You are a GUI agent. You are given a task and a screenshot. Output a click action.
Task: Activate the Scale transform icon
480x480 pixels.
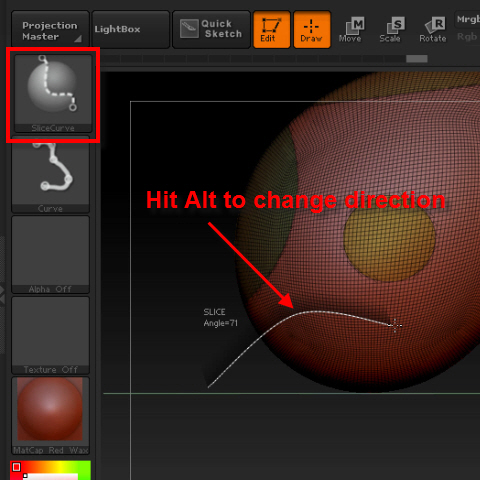click(x=391, y=30)
